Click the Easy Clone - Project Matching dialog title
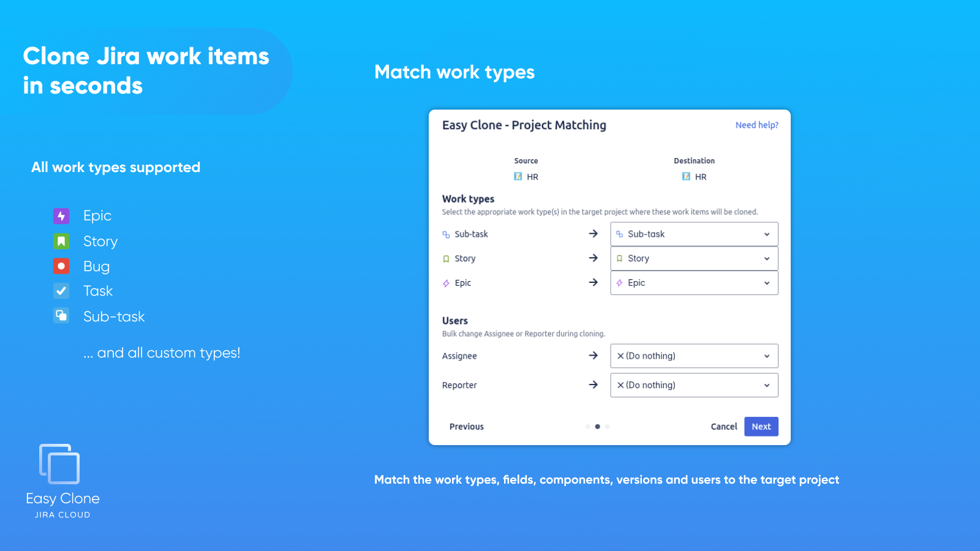This screenshot has height=551, width=980. [524, 125]
